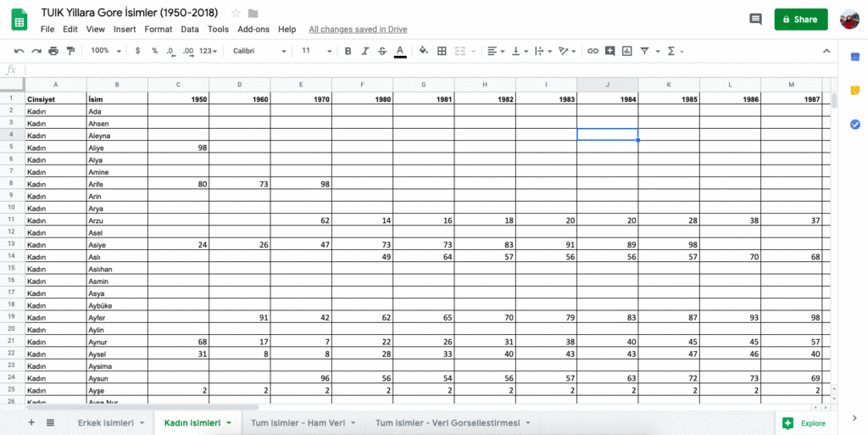The width and height of the screenshot is (868, 435).
Task: Open Functions sigma dropdown
Action: click(676, 51)
